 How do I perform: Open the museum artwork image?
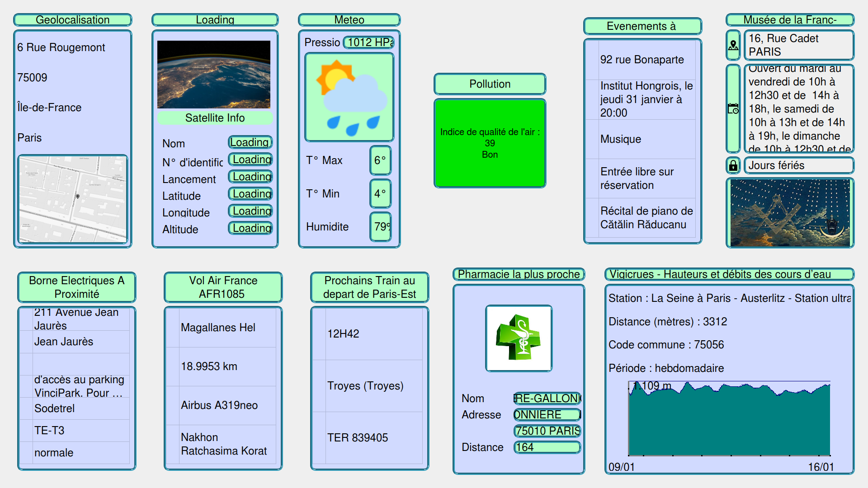pos(790,213)
